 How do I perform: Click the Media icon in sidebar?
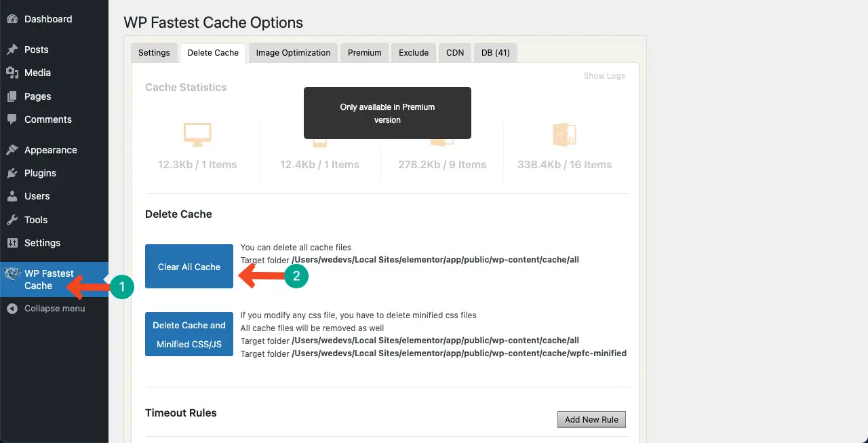12,73
